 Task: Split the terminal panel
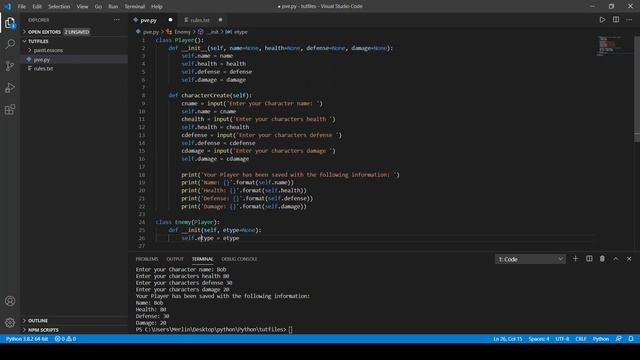pos(589,259)
